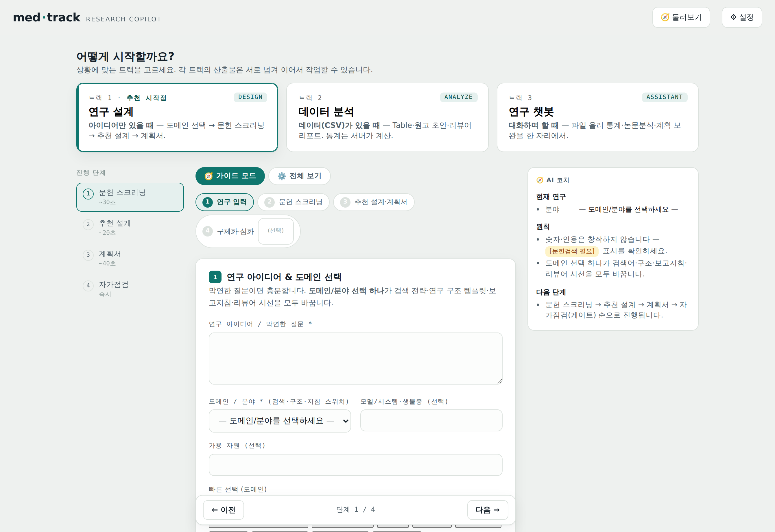Switch to 전체 보기 mode
This screenshot has width=775, height=532.
[x=300, y=176]
